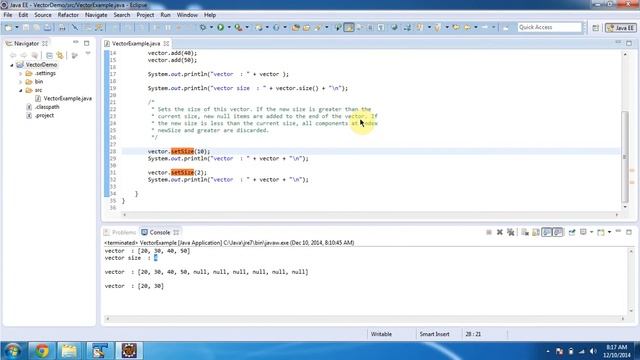
Task: Click the Pin Console icon
Action: [572, 232]
